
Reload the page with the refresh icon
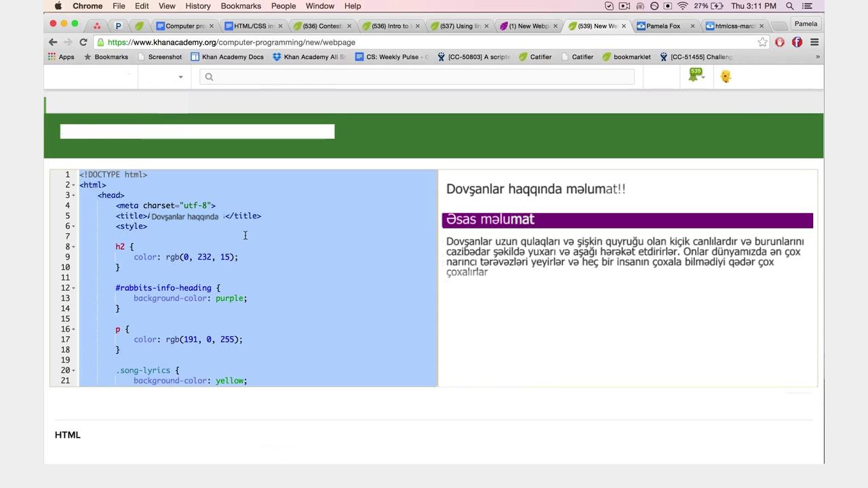pyautogui.click(x=83, y=42)
